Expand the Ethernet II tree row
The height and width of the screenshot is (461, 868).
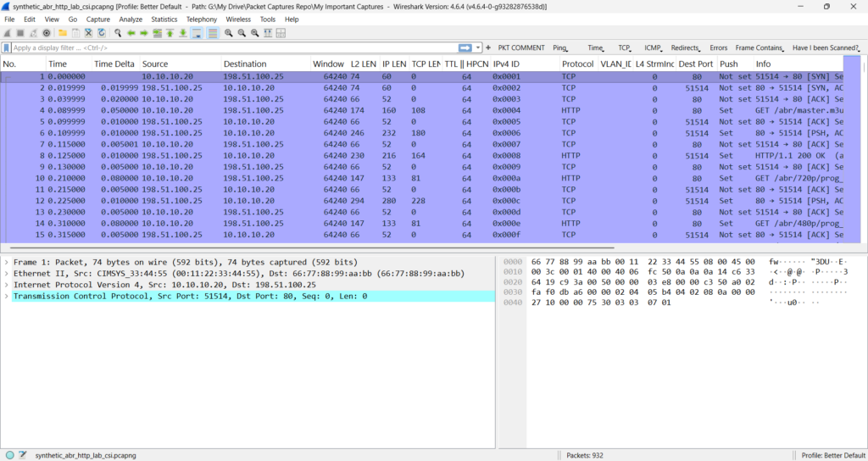tap(7, 274)
